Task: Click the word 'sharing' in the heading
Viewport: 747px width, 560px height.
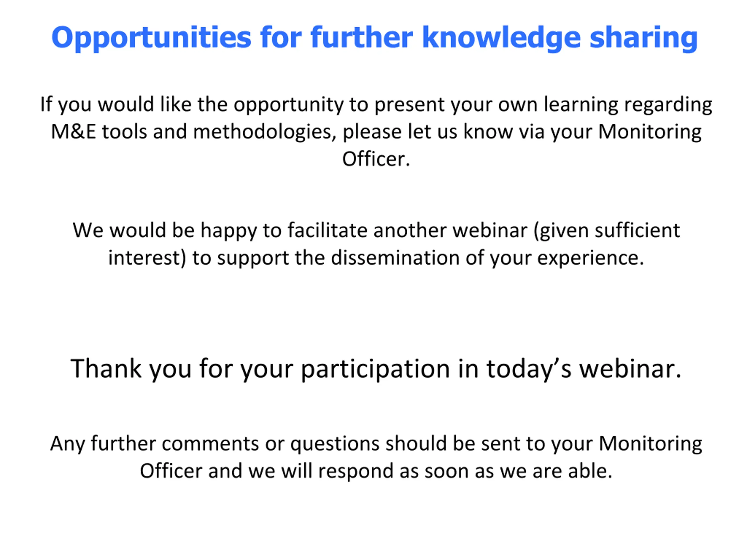Action: coord(644,38)
